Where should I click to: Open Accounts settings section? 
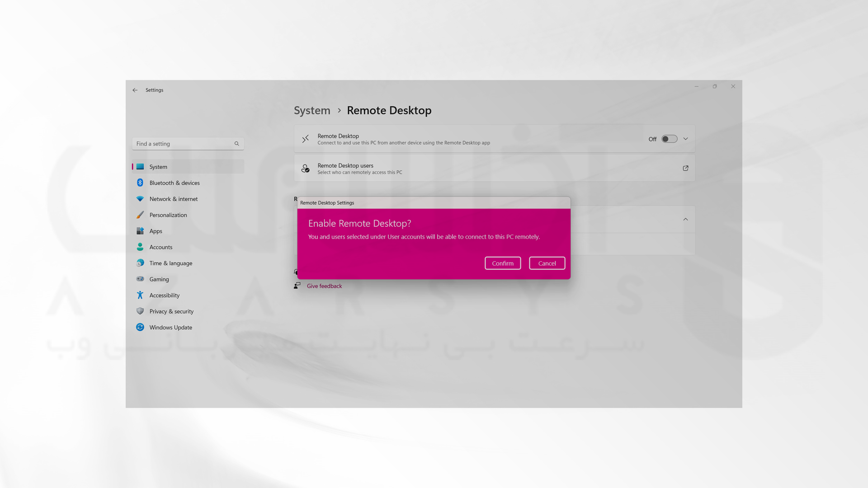(160, 246)
